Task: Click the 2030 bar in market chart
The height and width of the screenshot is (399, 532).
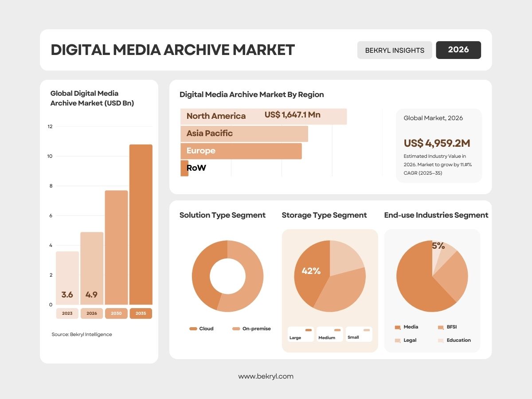Action: coord(116,247)
